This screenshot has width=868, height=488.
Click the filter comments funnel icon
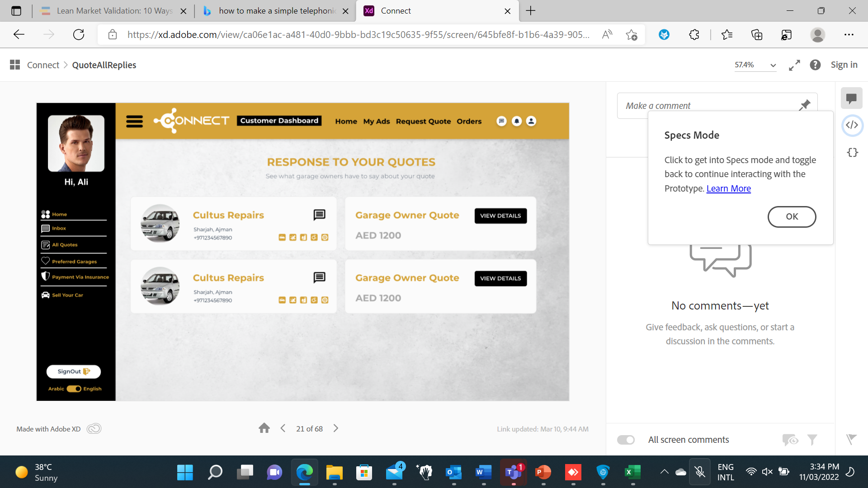pyautogui.click(x=812, y=440)
